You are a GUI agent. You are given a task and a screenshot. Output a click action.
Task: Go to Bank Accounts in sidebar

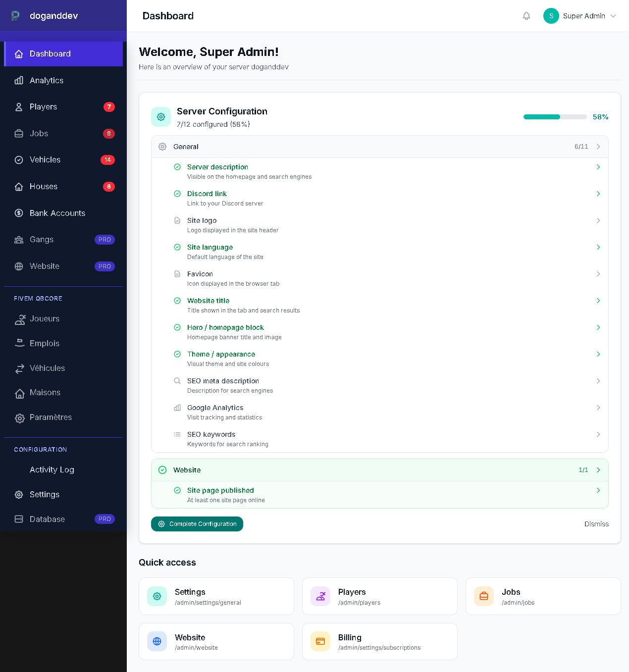tap(57, 213)
